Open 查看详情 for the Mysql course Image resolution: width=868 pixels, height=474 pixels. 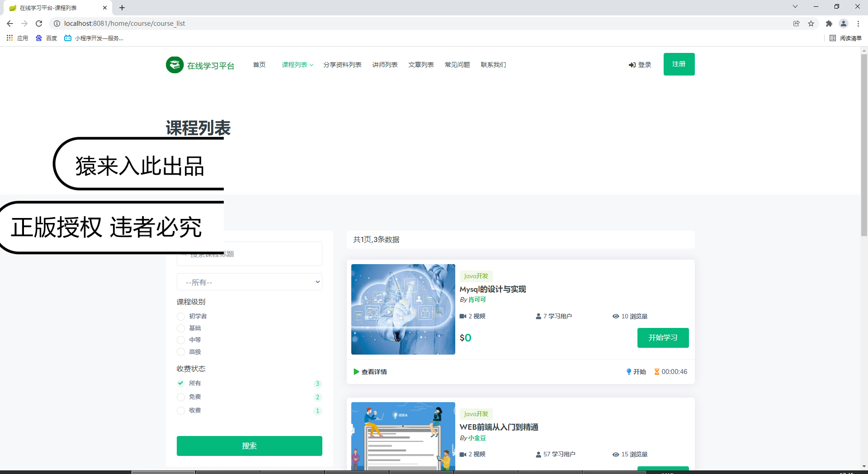tap(374, 372)
